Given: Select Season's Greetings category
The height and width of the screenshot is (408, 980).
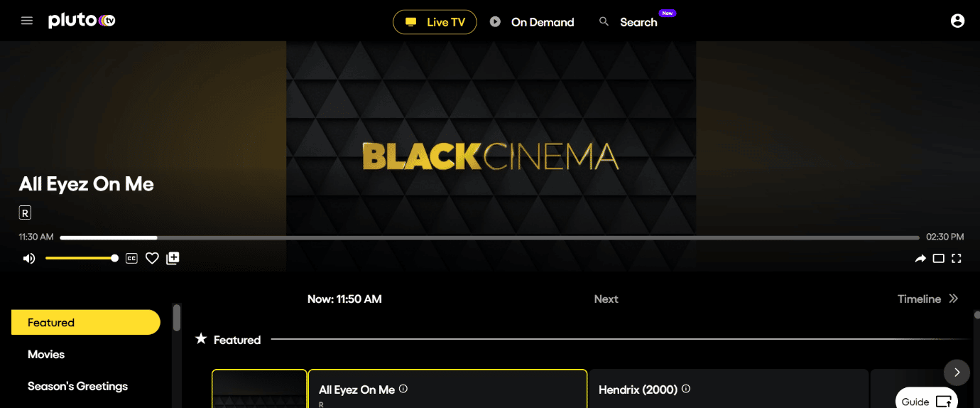Looking at the screenshot, I should [x=77, y=386].
